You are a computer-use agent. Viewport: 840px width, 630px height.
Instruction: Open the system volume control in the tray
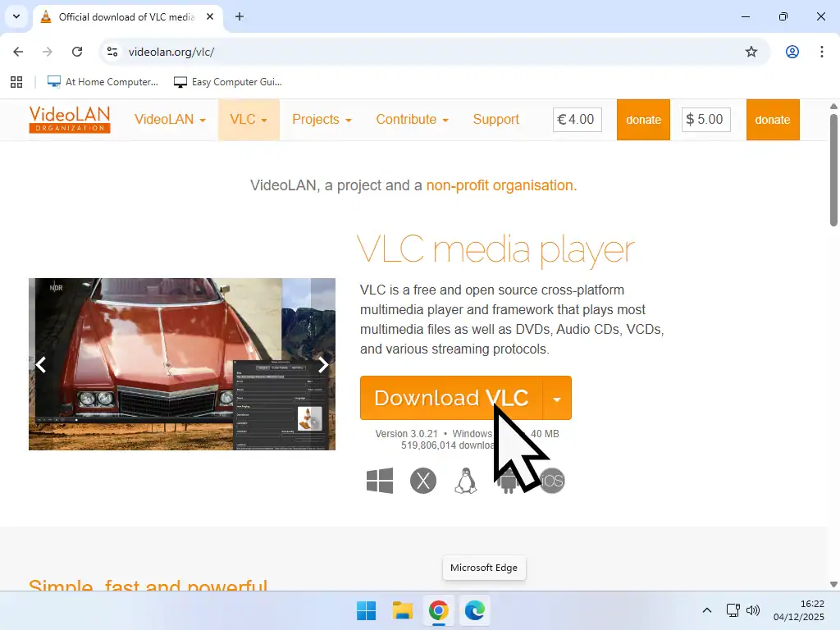(753, 610)
